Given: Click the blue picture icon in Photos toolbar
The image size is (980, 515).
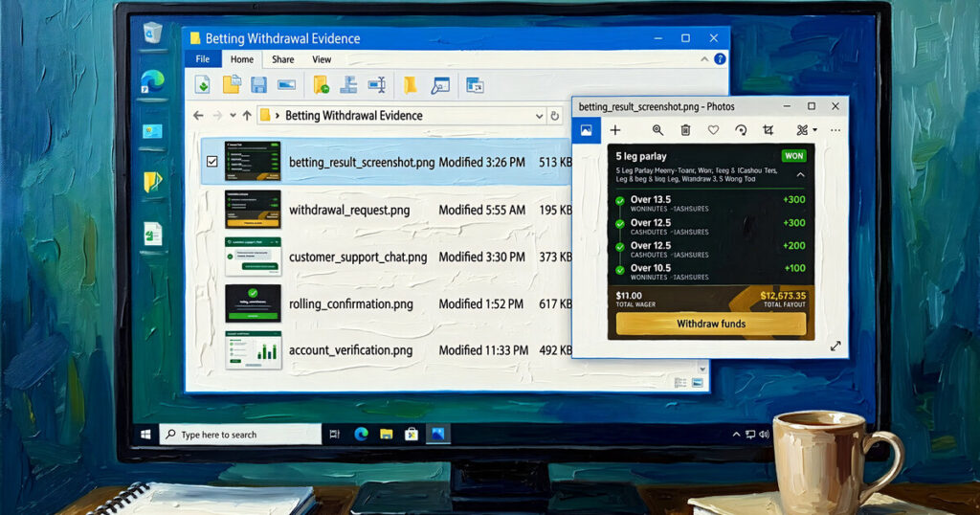Looking at the screenshot, I should point(587,130).
